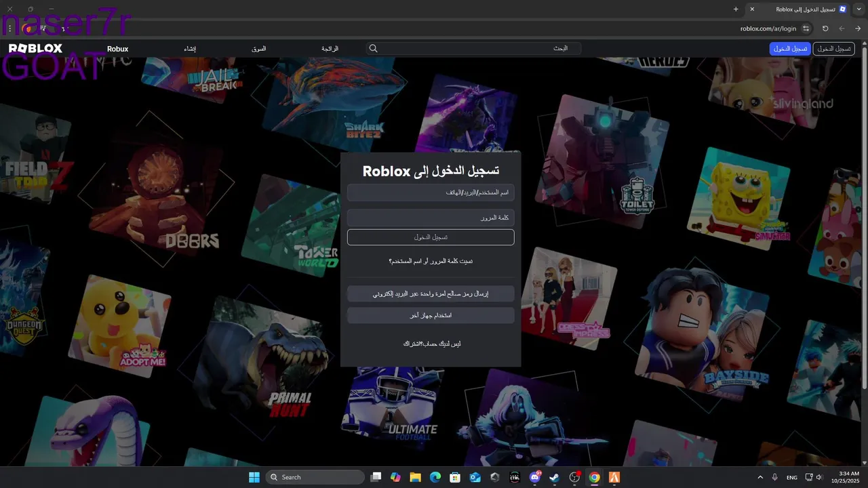This screenshot has height=488, width=868.
Task: Click the search magnifier icon in Roblox navbar
Action: tap(373, 49)
